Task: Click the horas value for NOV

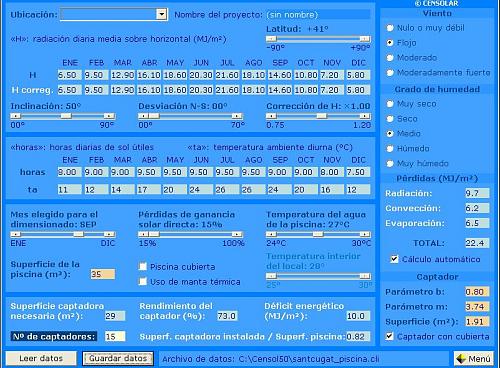Action: point(332,172)
